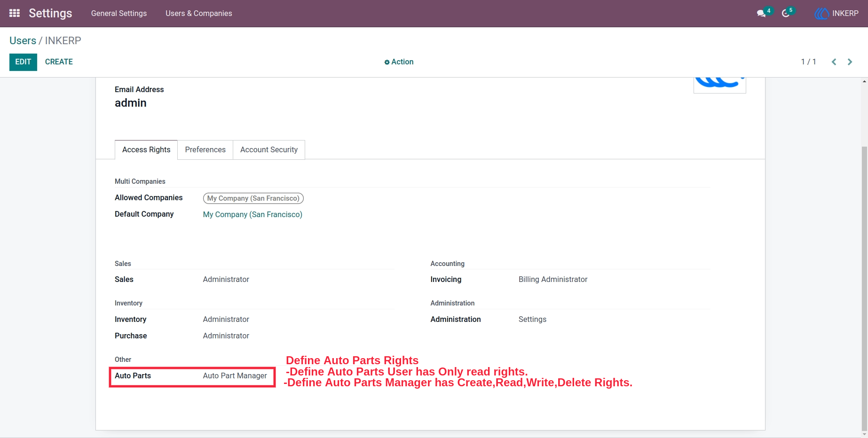Viewport: 868px width, 438px height.
Task: Click the 1 / 1 pager counter
Action: click(808, 62)
